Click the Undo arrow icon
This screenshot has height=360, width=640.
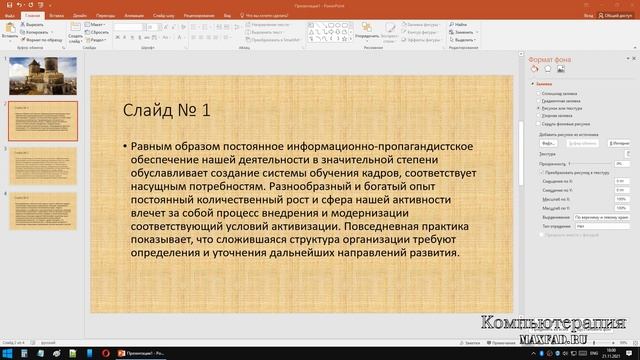tap(19, 5)
